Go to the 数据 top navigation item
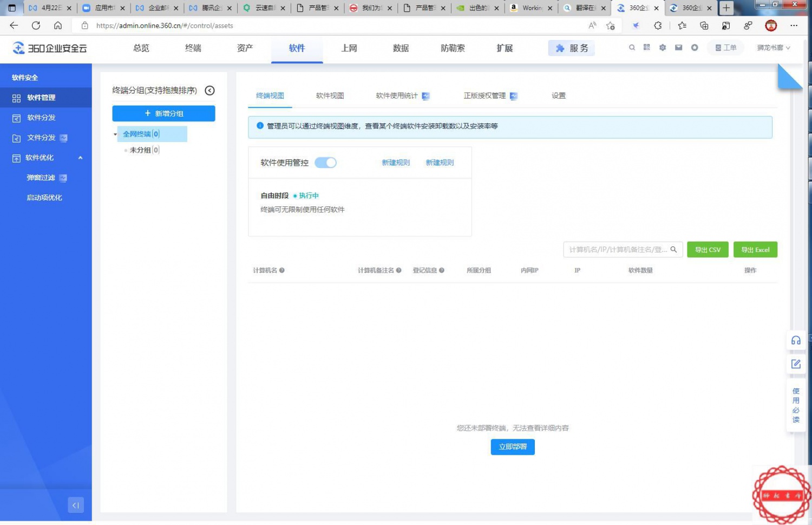812x525 pixels. tap(401, 48)
